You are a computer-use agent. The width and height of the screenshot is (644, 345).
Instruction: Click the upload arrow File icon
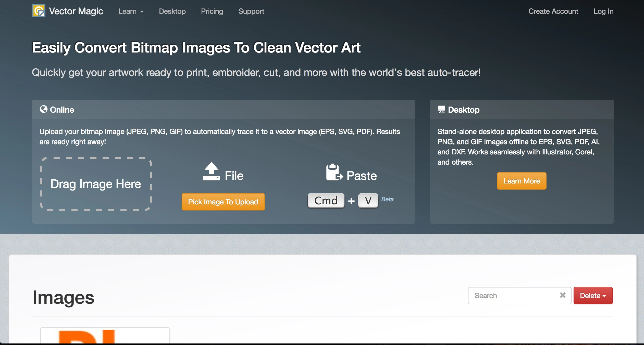(211, 171)
